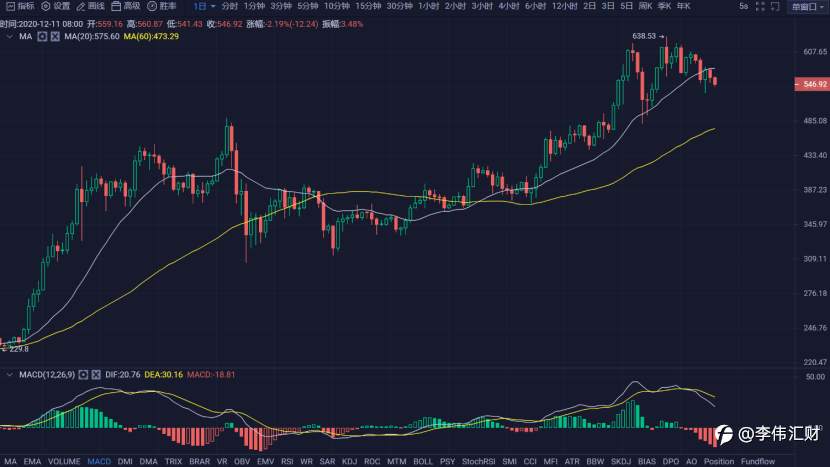This screenshot has width=830, height=467.
Task: Switch to the CCI indicator tab
Action: pyautogui.click(x=530, y=461)
